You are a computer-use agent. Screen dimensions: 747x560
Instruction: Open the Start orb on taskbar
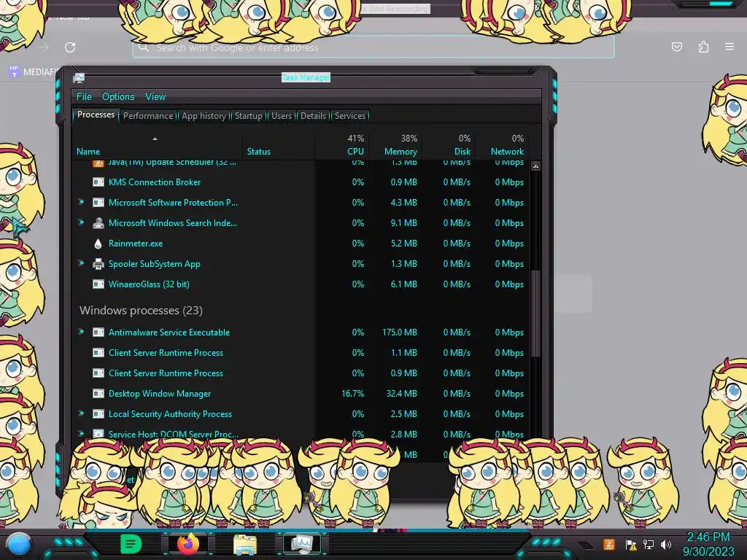(20, 545)
